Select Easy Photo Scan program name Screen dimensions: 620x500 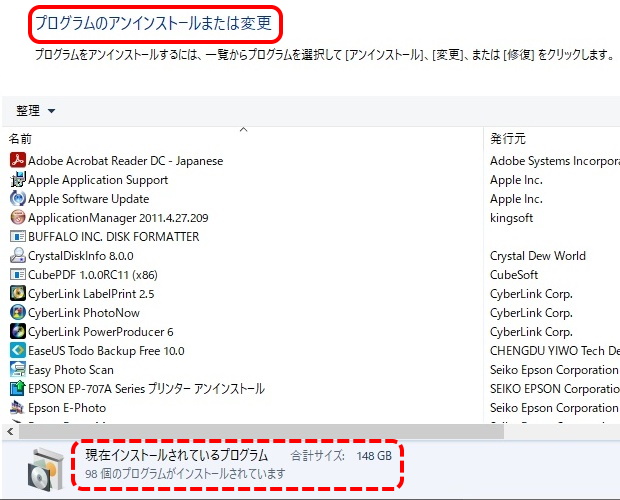click(x=71, y=370)
